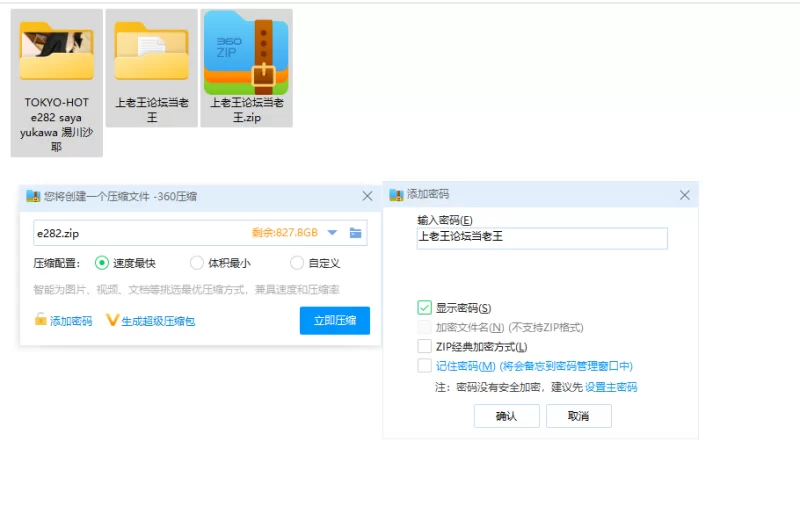Open the 设置主密码 link

[611, 387]
